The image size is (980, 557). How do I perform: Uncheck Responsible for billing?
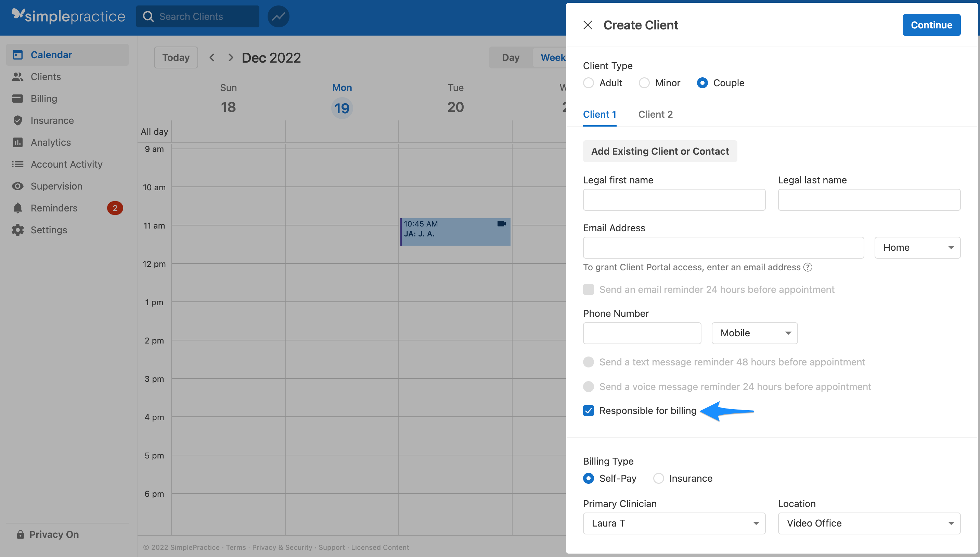pos(588,411)
